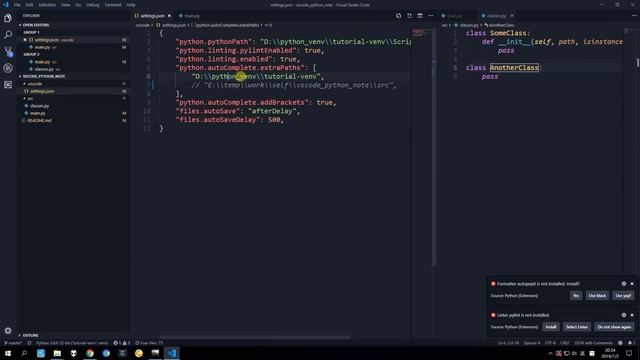
Task: Open the Extensions view
Action: click(8, 84)
